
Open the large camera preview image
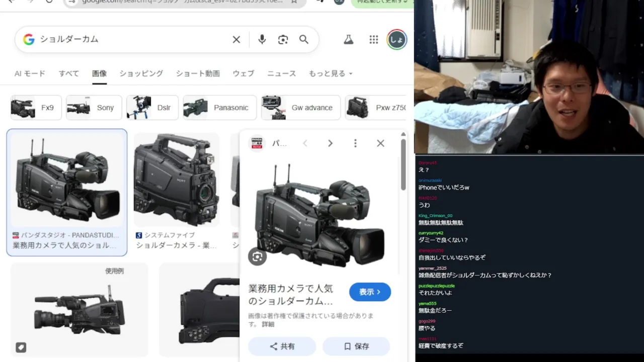point(320,216)
